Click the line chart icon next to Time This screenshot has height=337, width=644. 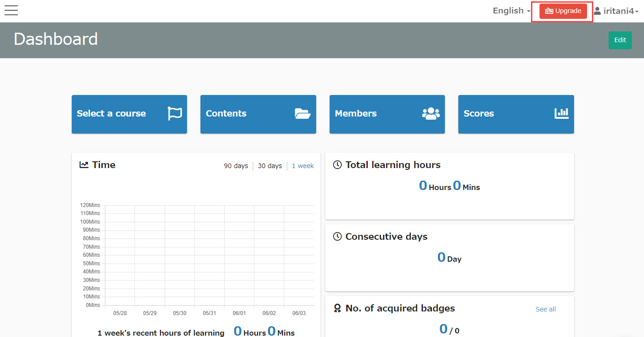84,165
